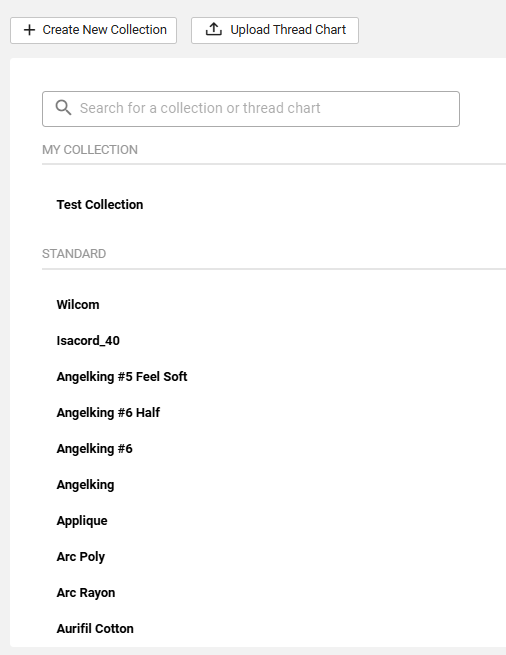This screenshot has height=655, width=506.
Task: Open Angelking #6 Half chart
Action: (108, 413)
